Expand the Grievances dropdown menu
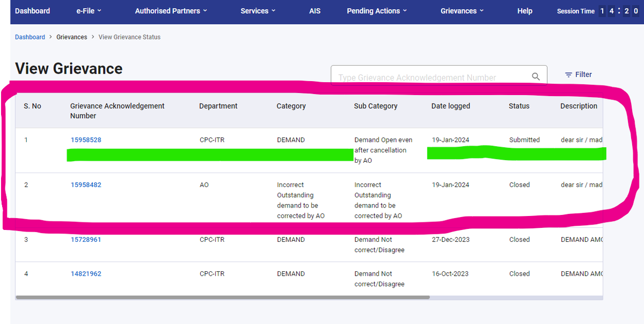The image size is (644, 324). 462,11
